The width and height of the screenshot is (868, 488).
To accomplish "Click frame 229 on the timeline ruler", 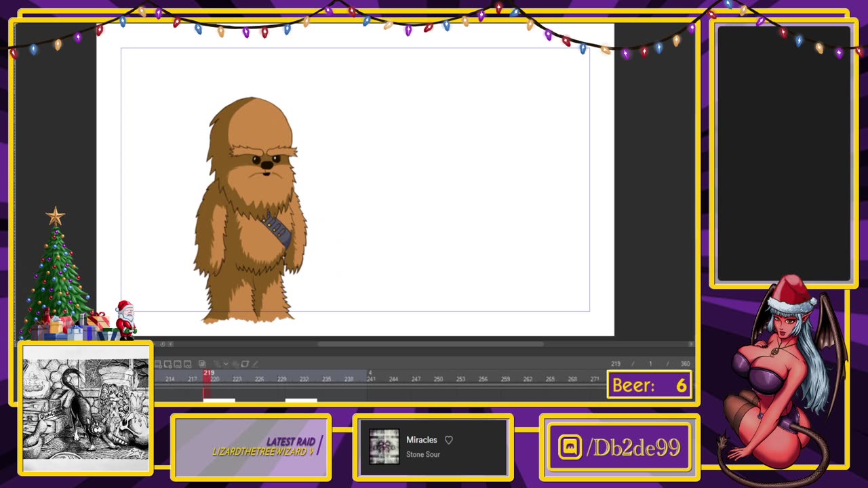I will tap(281, 379).
